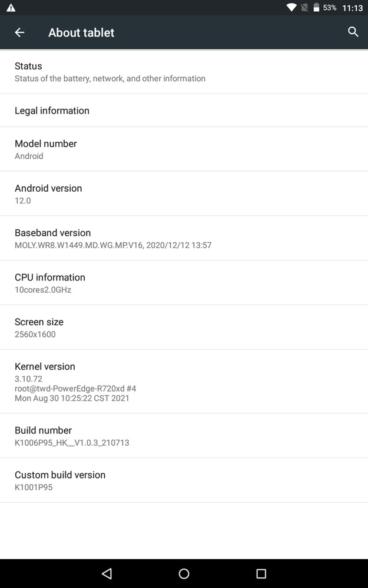Tap the Build number item
Screen dimensions: 368x588
[x=184, y=436]
